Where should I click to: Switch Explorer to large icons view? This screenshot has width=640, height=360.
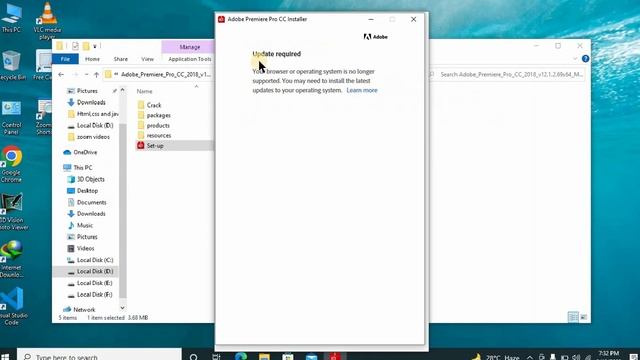point(584,317)
